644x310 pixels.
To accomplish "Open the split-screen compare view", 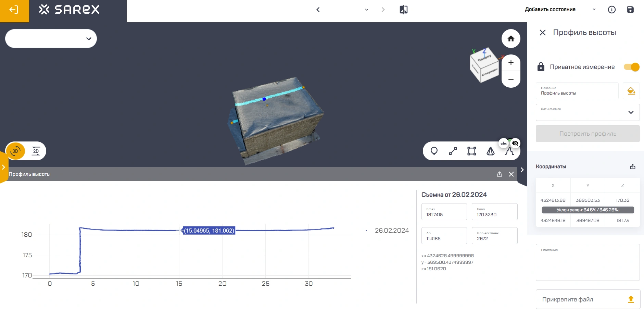I will [403, 10].
